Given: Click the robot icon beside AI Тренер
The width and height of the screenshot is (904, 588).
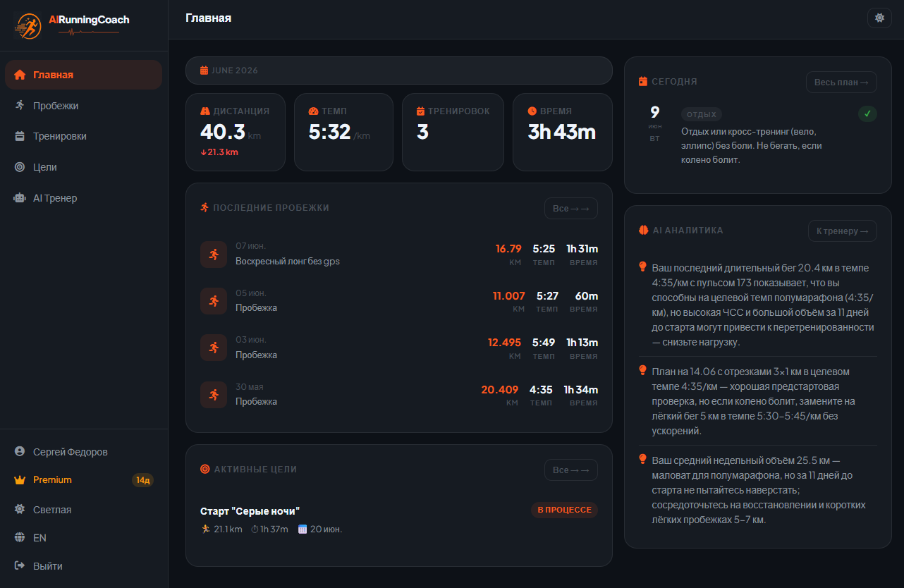Looking at the screenshot, I should coord(20,198).
